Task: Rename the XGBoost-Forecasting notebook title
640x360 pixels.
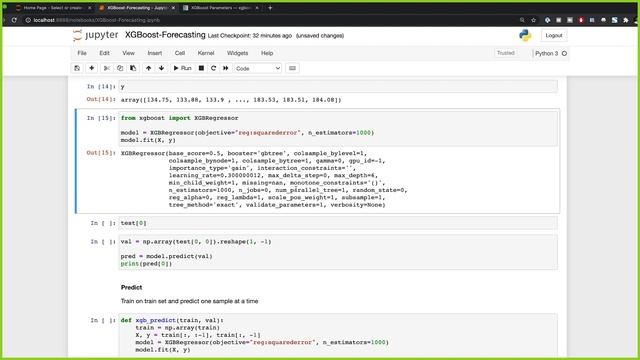Action: tap(165, 35)
